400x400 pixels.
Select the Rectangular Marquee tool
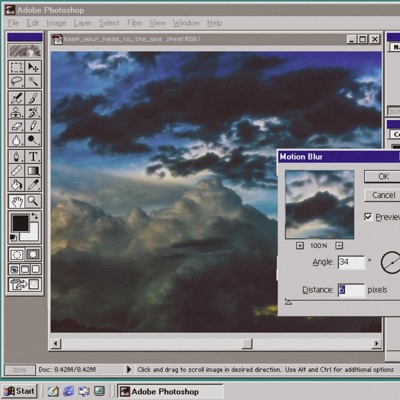click(x=16, y=67)
